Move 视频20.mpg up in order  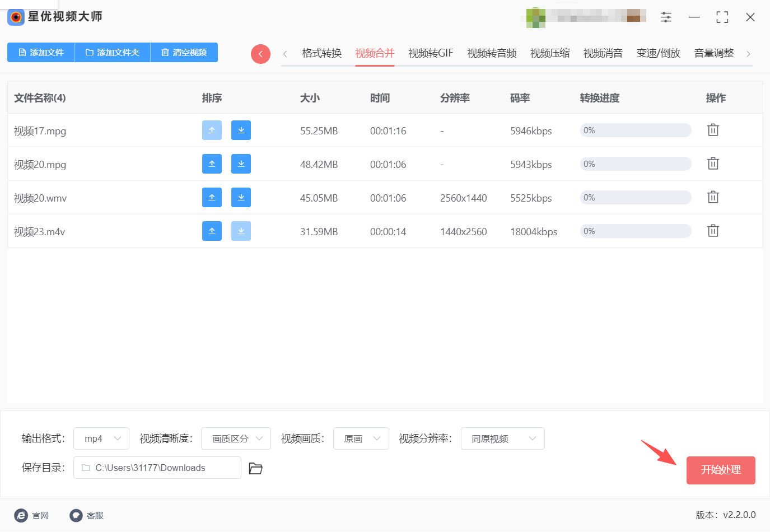click(212, 164)
